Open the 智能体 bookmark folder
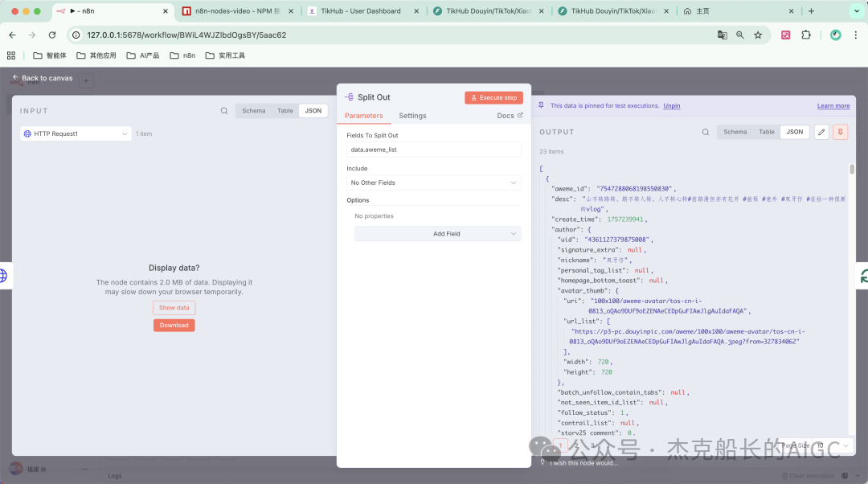Image resolution: width=868 pixels, height=484 pixels. [x=50, y=55]
